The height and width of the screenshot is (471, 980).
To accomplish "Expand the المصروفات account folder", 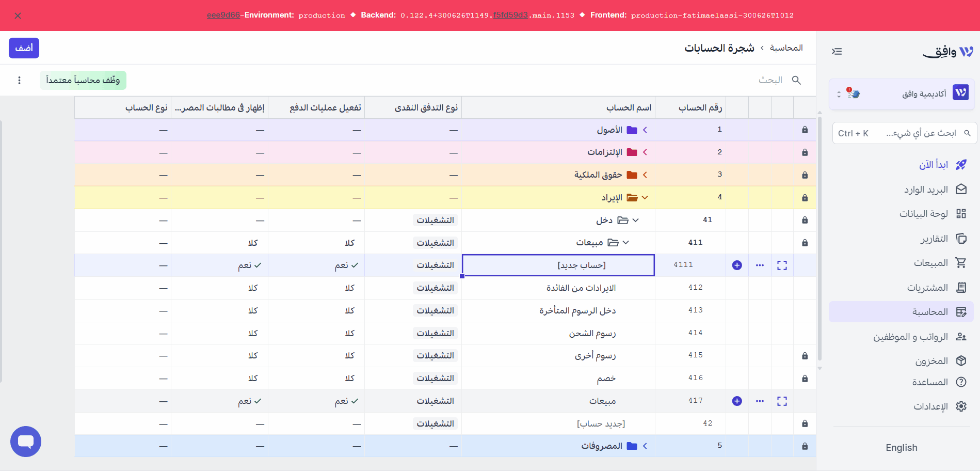I will 645,446.
